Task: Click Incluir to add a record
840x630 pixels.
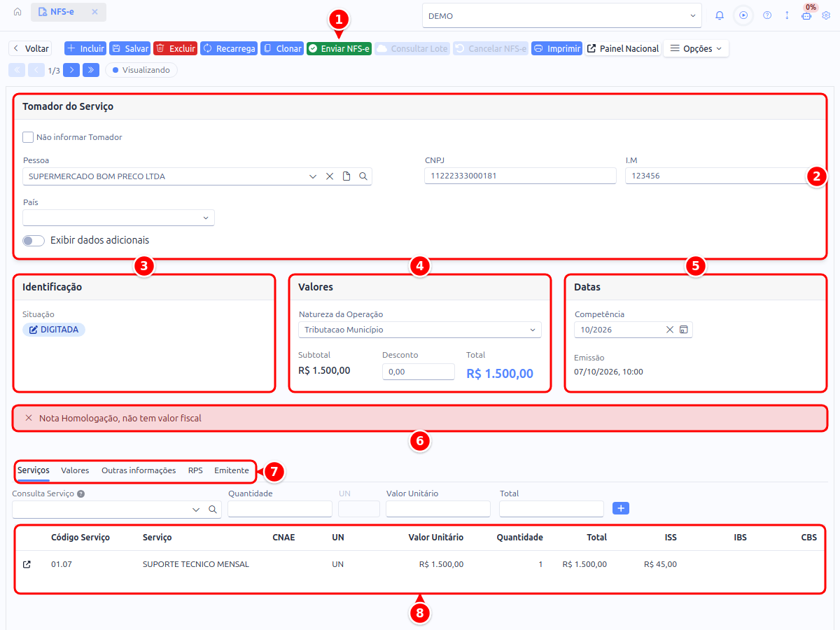Action: tap(85, 48)
